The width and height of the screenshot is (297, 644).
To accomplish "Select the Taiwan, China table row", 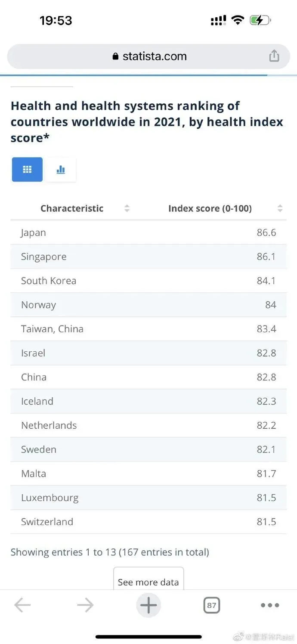I will pos(148,329).
